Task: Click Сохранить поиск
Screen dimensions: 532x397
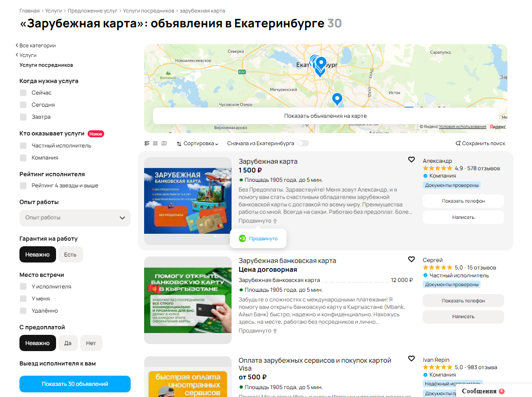Action: [481, 143]
